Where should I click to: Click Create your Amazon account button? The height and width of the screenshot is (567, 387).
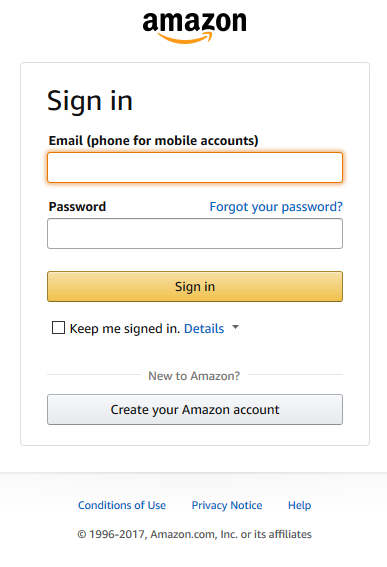(x=195, y=409)
